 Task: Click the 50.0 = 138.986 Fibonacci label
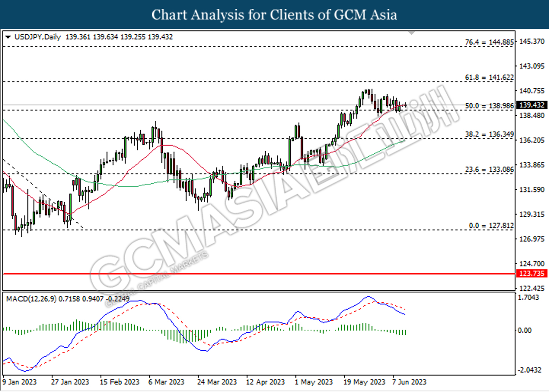click(x=489, y=106)
